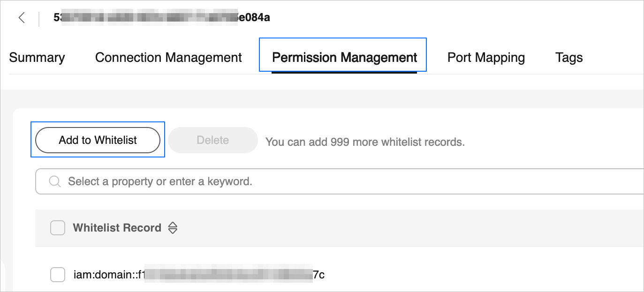
Task: Click the downward sort triangle beside Whitelist Record
Action: point(173,231)
